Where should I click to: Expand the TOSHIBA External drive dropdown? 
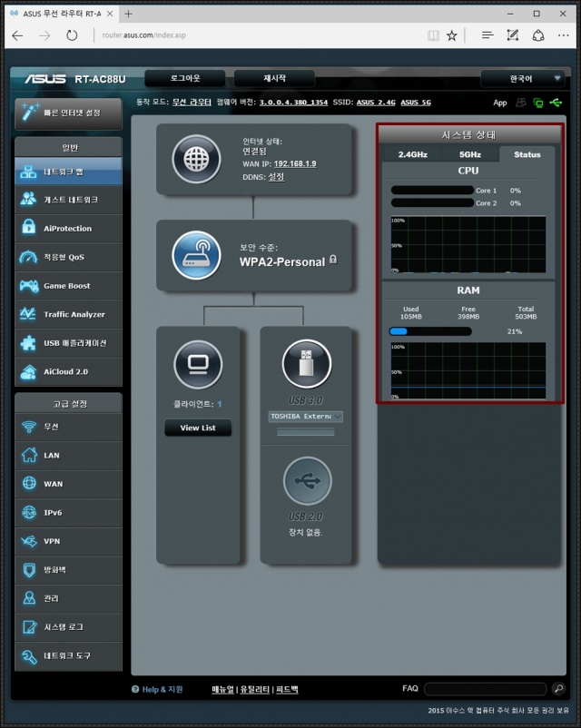click(306, 417)
